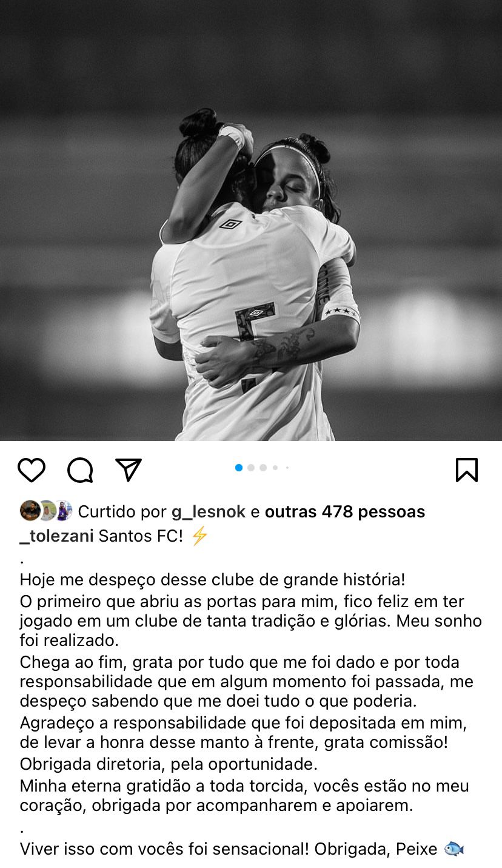Jump to the fourth carousel dot
The width and height of the screenshot is (502, 868).
click(275, 468)
